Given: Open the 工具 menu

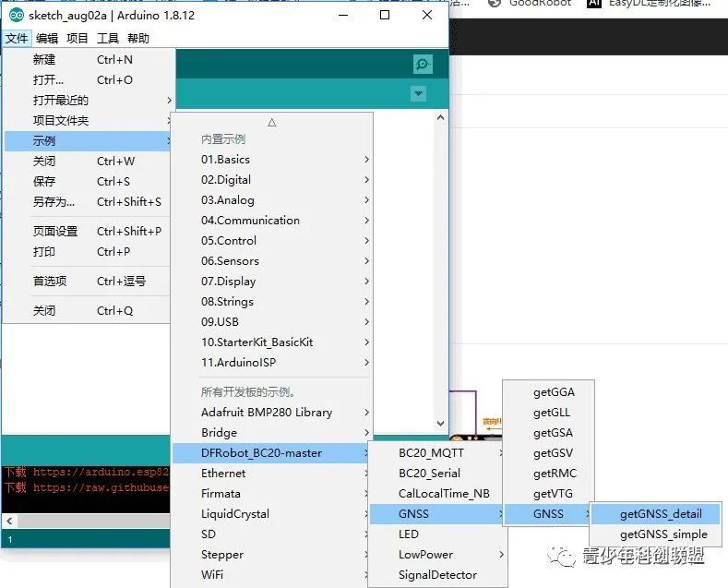Looking at the screenshot, I should (108, 38).
